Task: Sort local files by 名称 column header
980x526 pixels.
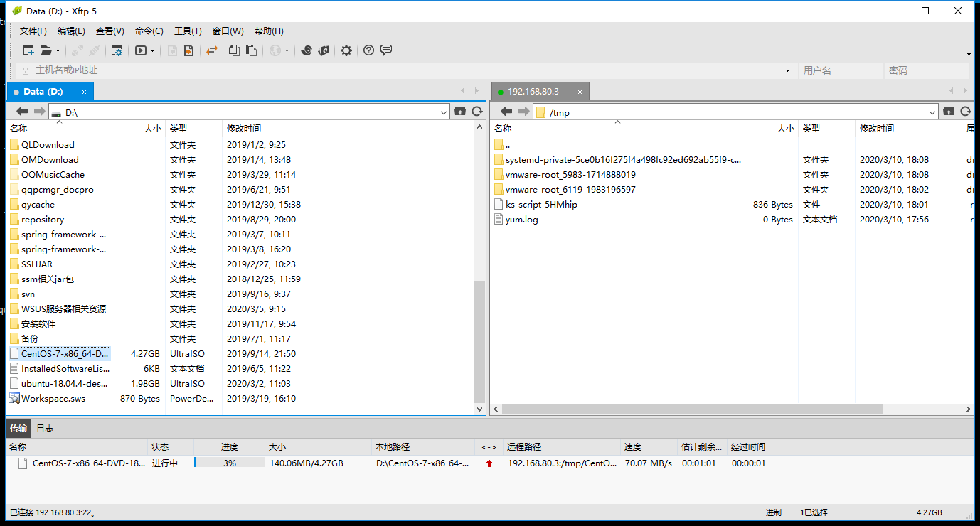Action: [59, 129]
